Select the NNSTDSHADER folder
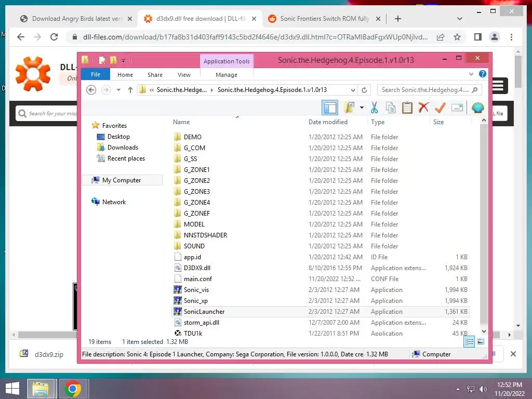Image resolution: width=532 pixels, height=399 pixels. click(205, 235)
